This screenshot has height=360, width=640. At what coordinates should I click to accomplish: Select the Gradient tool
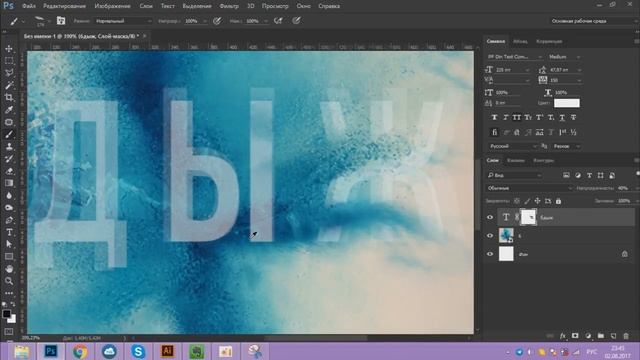[x=9, y=183]
